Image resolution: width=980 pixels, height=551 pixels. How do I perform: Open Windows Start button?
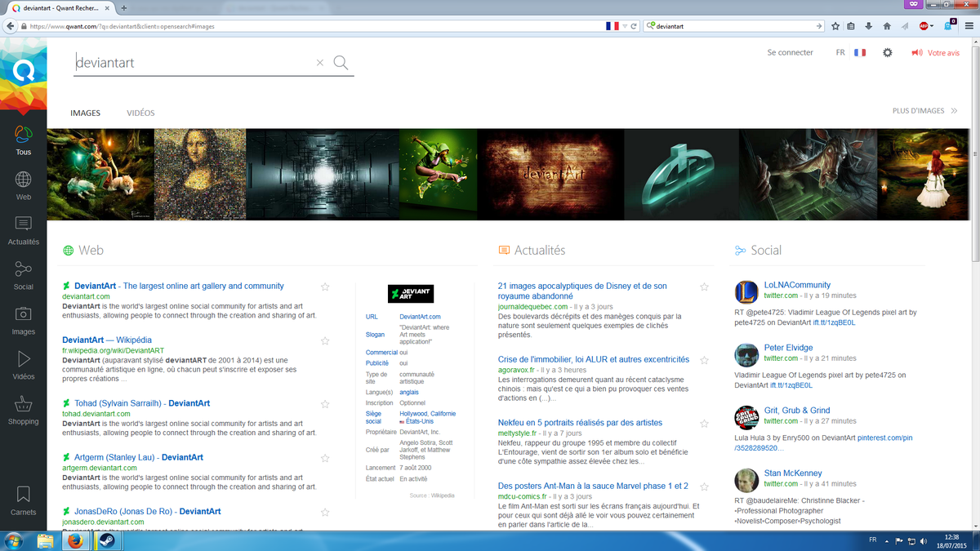14,540
